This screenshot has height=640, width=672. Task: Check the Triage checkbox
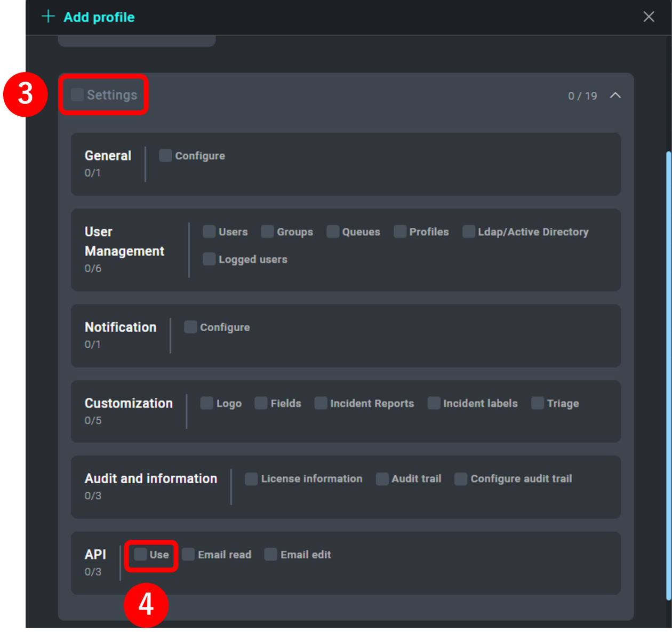click(x=537, y=403)
